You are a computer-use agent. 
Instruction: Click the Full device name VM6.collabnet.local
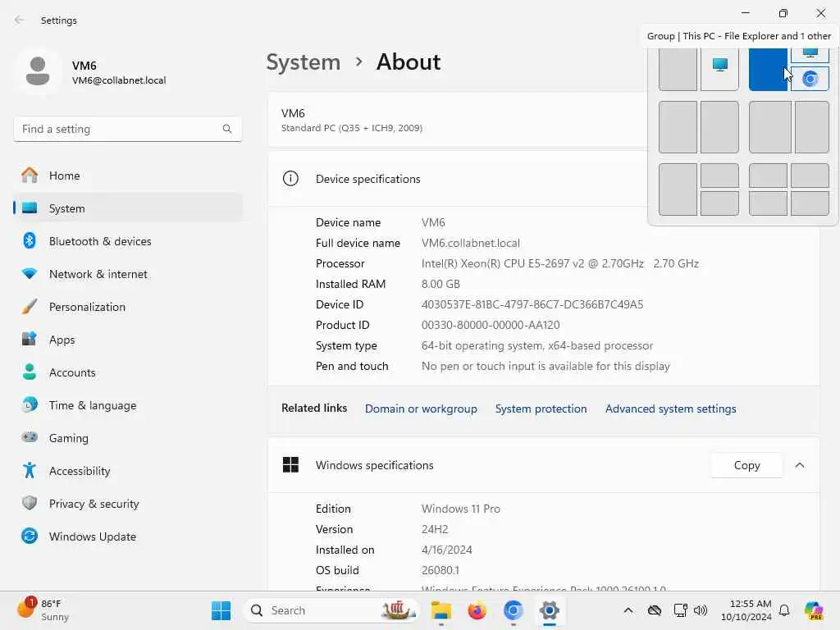click(x=470, y=243)
